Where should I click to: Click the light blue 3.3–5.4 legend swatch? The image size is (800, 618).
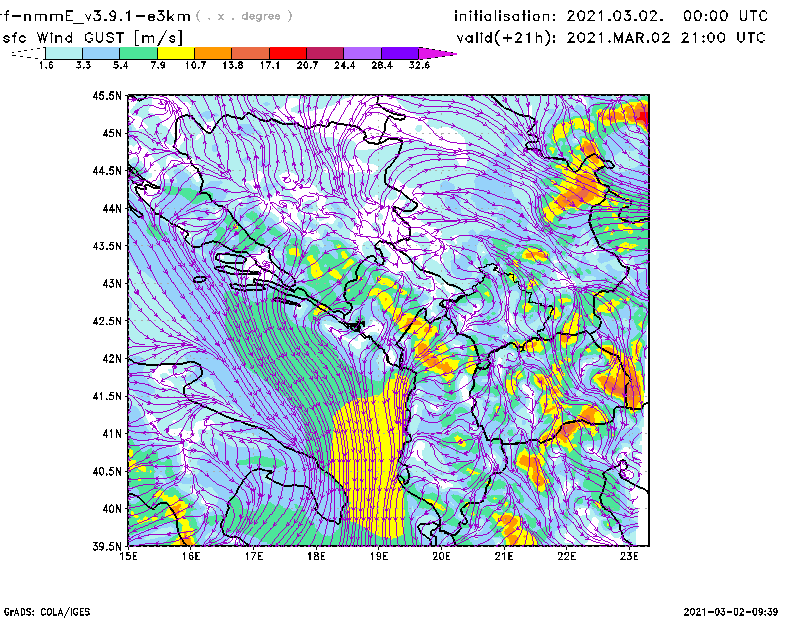pyautogui.click(x=101, y=53)
